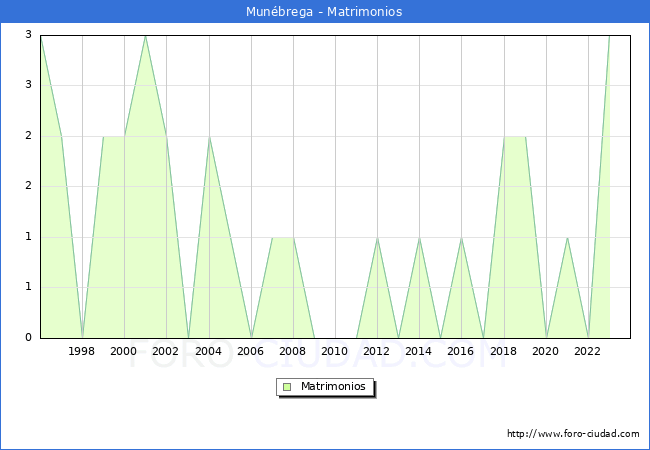The height and width of the screenshot is (450, 650).
Task: Click the 2002 x-axis label
Action: [165, 351]
